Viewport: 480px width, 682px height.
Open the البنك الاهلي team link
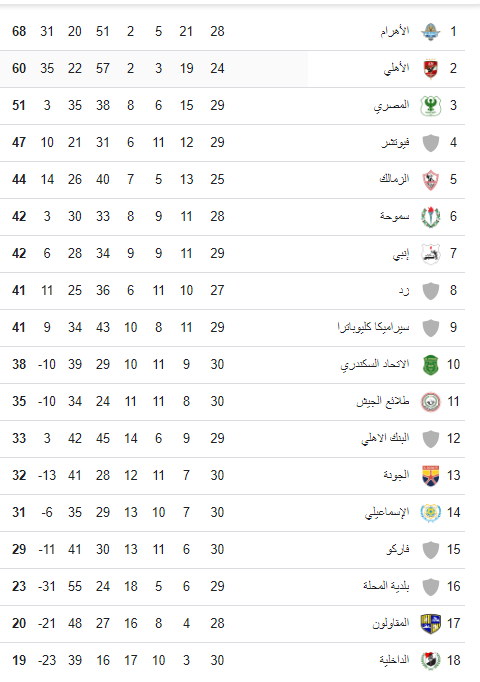click(385, 438)
